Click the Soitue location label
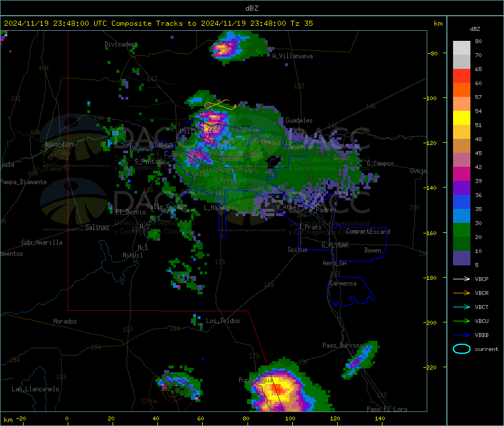This screenshot has width=504, height=426. [x=297, y=250]
